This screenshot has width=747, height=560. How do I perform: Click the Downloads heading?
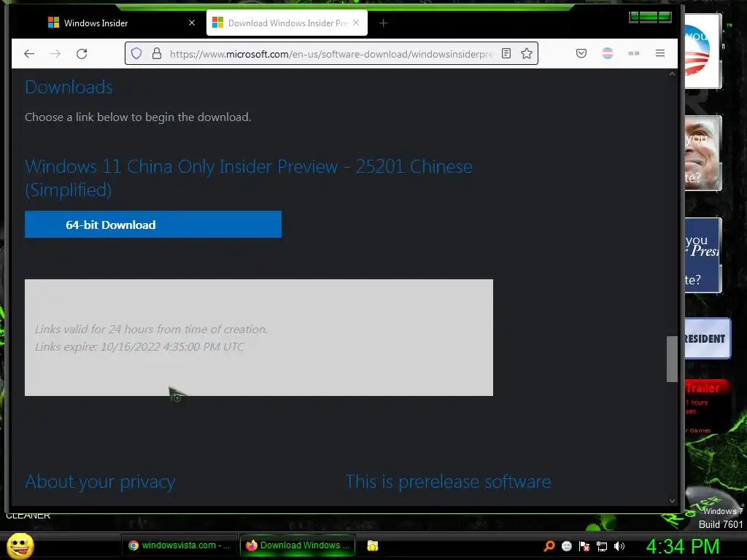click(x=69, y=87)
